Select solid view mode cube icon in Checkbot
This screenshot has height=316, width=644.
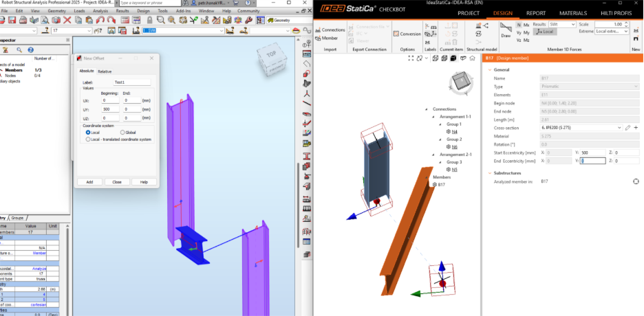[x=453, y=58]
